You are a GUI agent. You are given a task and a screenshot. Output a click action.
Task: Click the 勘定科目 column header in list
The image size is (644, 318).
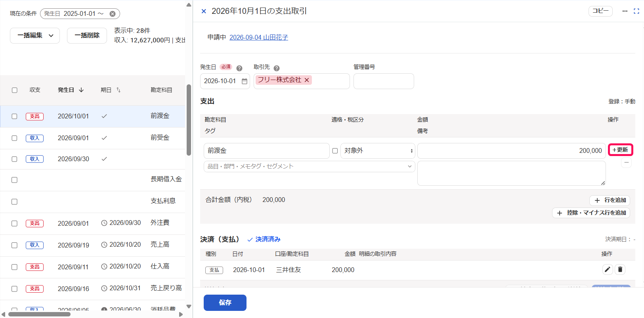161,90
